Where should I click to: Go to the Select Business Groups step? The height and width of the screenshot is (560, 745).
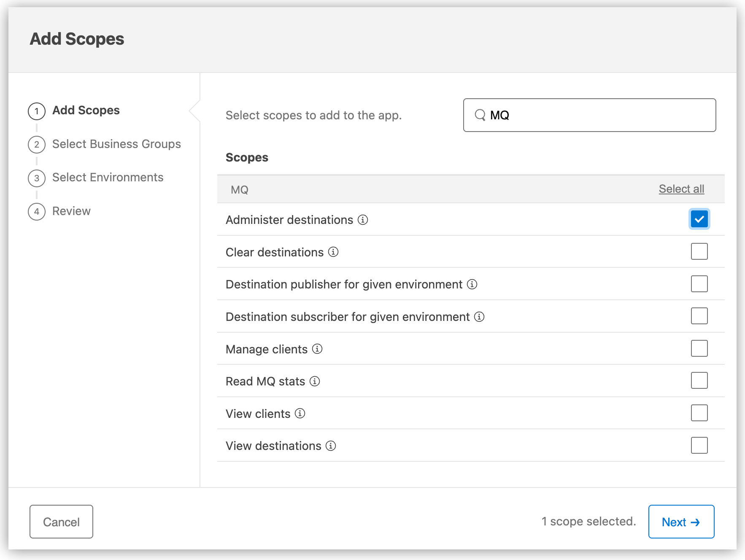pos(116,144)
